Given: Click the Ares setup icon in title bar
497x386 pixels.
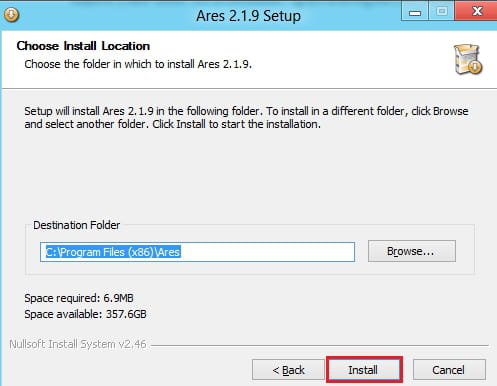Looking at the screenshot, I should point(12,15).
